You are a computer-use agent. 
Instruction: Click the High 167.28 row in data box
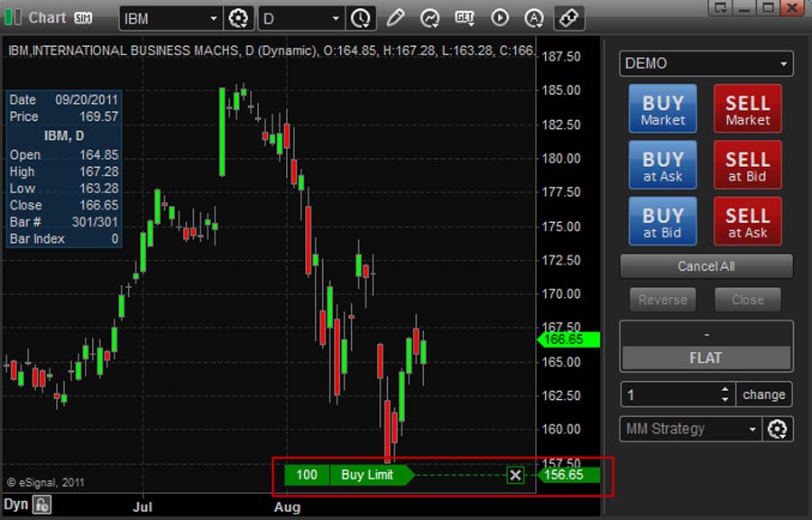click(64, 172)
